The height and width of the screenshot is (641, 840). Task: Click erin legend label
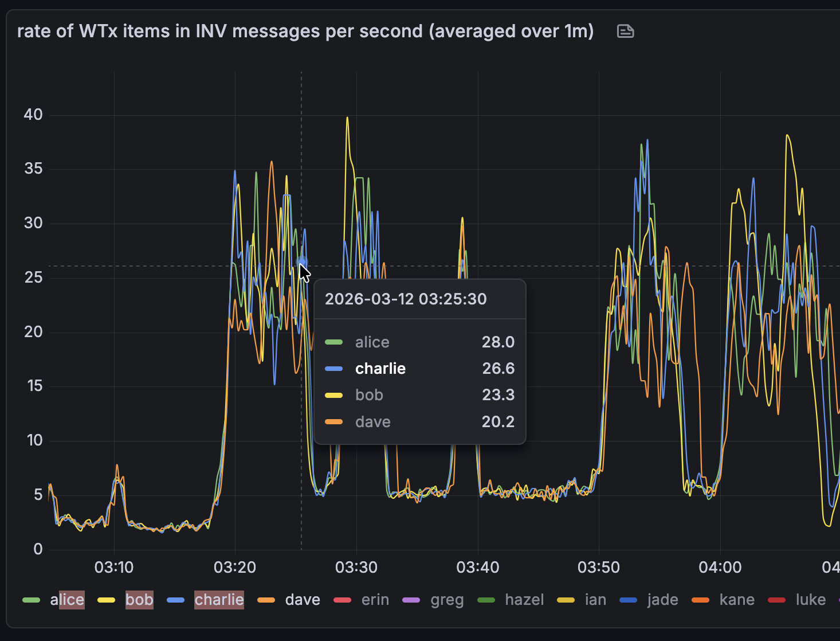[x=375, y=600]
